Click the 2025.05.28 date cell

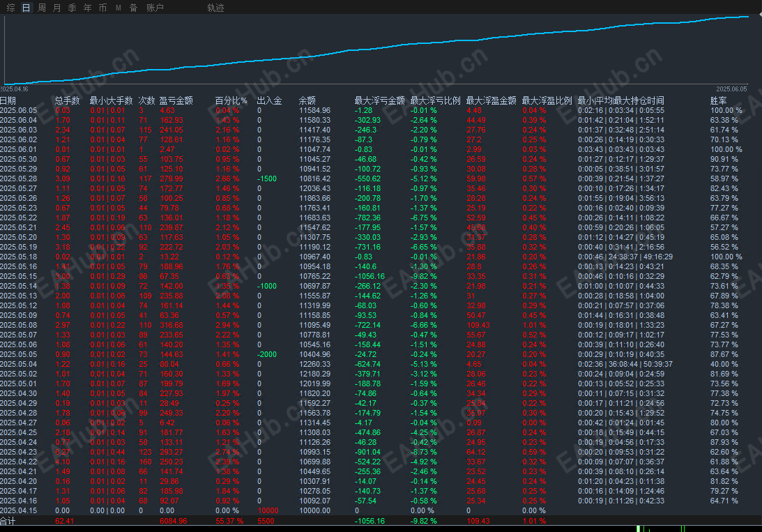(x=18, y=178)
